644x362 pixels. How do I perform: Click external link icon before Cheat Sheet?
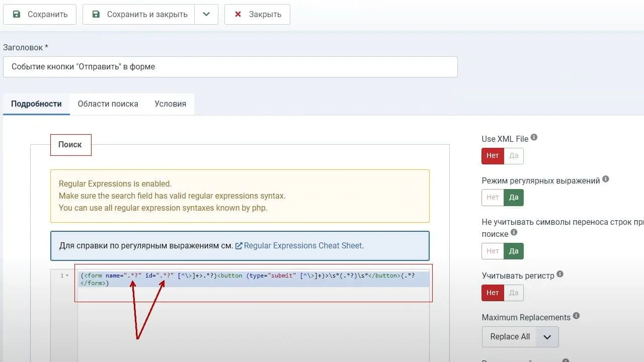(x=239, y=246)
